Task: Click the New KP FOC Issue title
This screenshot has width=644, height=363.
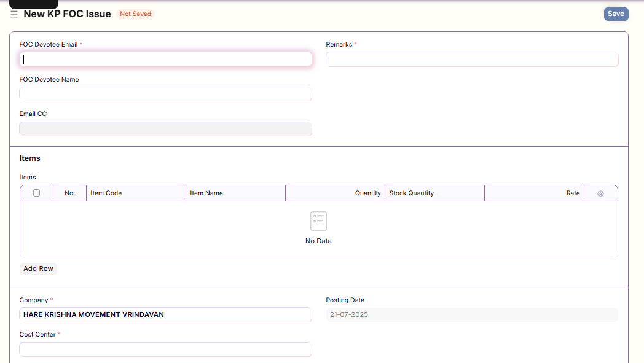Action: [x=67, y=14]
